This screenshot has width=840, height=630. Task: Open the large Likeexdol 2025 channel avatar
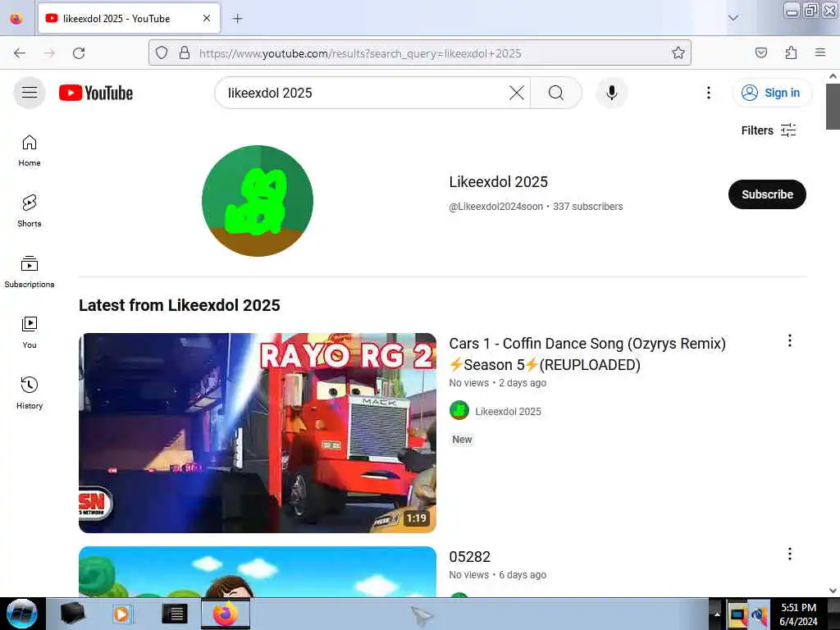pos(258,201)
